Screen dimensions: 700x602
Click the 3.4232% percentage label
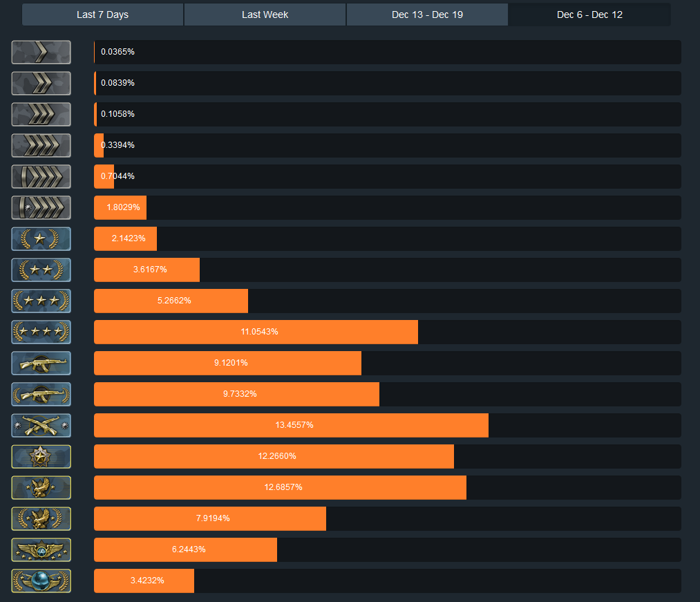pos(147,581)
